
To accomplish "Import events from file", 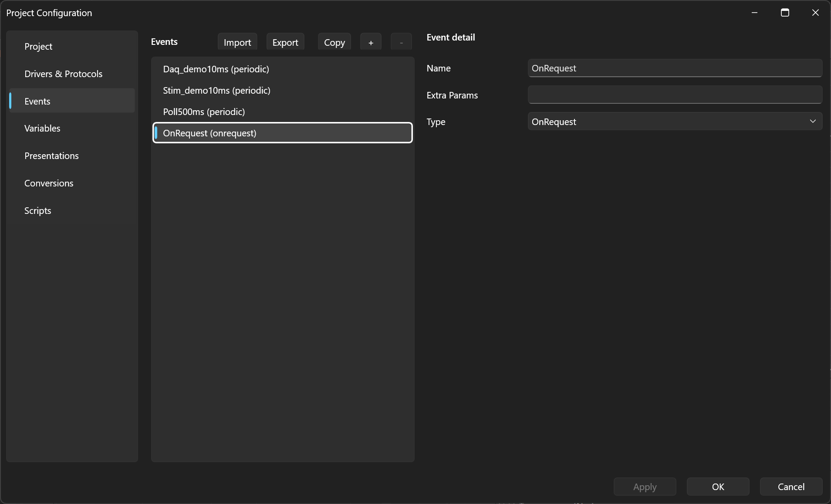I will click(237, 42).
